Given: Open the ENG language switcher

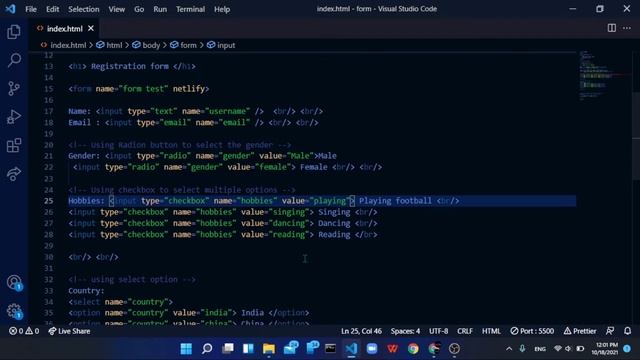Looking at the screenshot, I should tap(540, 349).
